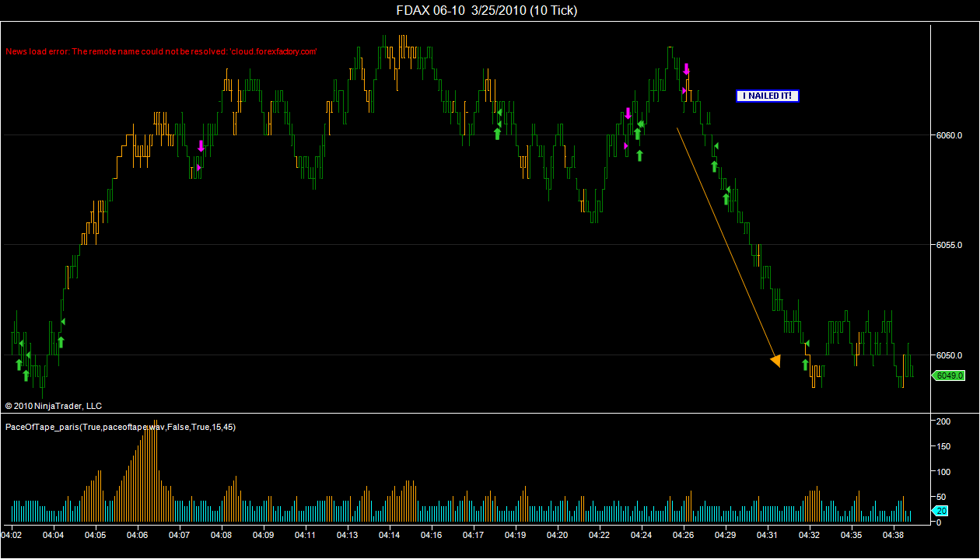This screenshot has width=980, height=559.
Task: Click the 04:38 time axis label
Action: point(894,535)
